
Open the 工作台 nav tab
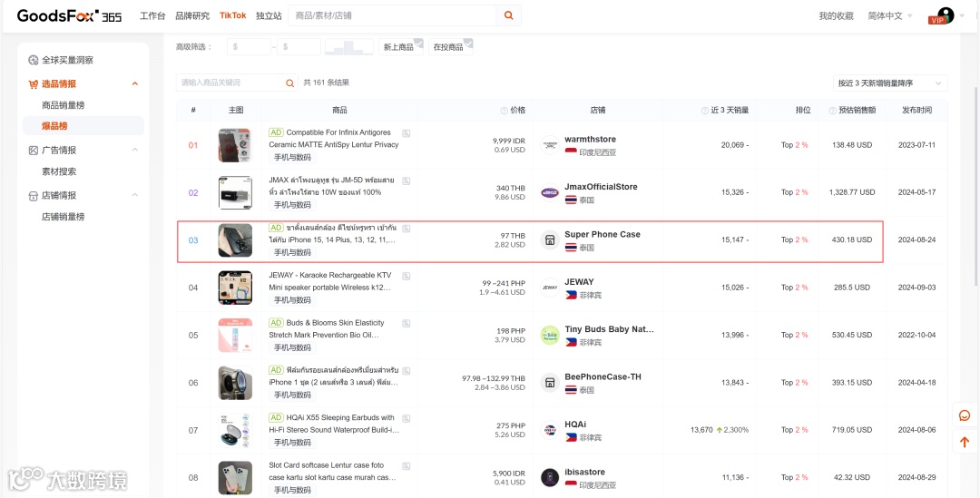click(x=152, y=15)
